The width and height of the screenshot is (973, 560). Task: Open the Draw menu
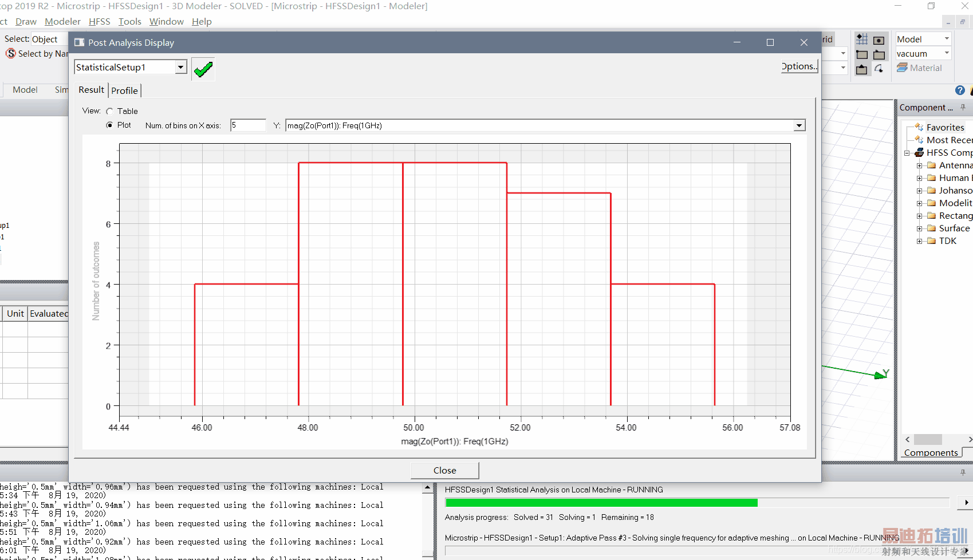tap(26, 21)
